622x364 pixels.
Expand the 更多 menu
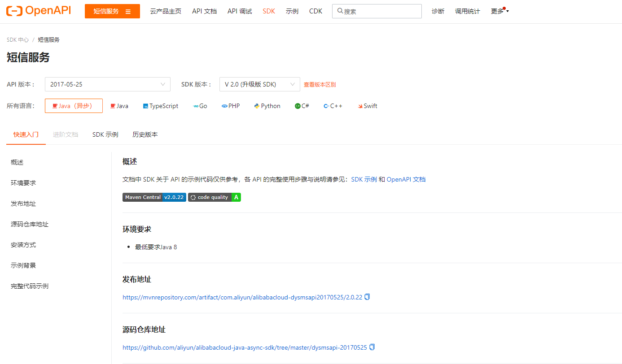coord(499,11)
